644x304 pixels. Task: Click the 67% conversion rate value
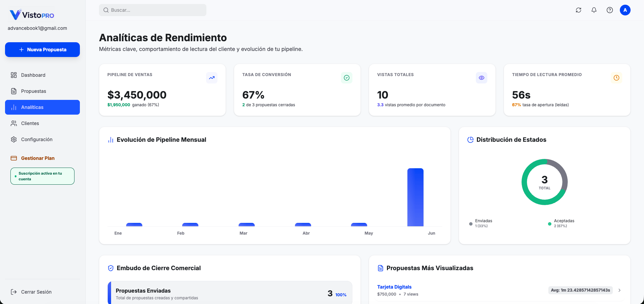coord(253,95)
